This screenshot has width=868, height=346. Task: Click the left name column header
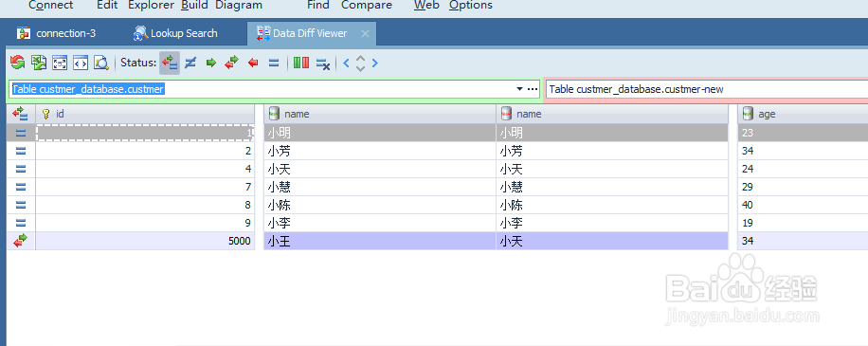click(x=380, y=114)
